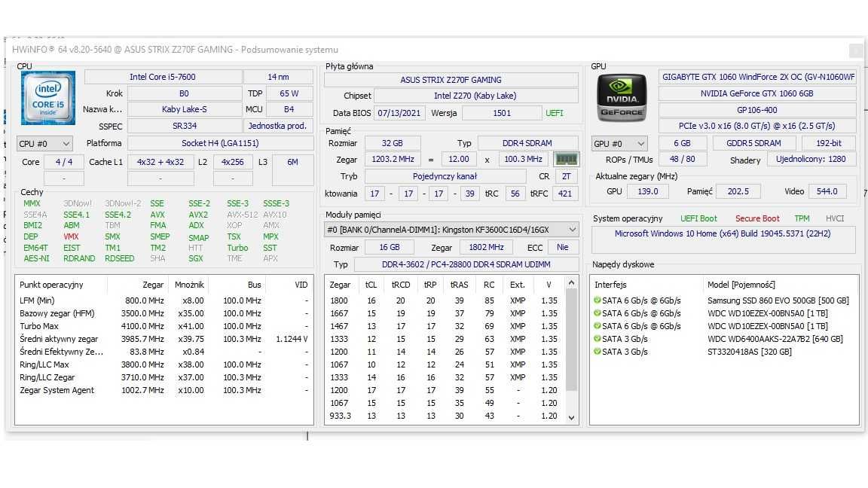Select the 1800 XMP memory timing row
The image size is (868, 488).
(x=445, y=300)
